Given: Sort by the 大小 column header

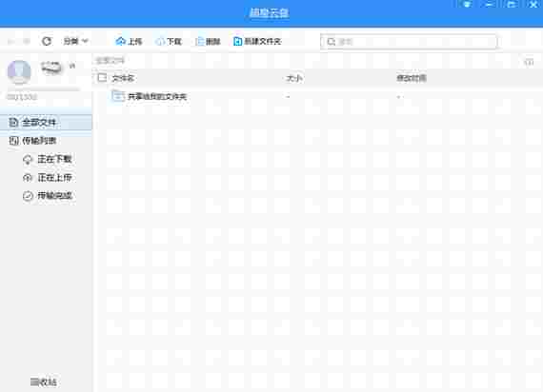Looking at the screenshot, I should point(294,78).
